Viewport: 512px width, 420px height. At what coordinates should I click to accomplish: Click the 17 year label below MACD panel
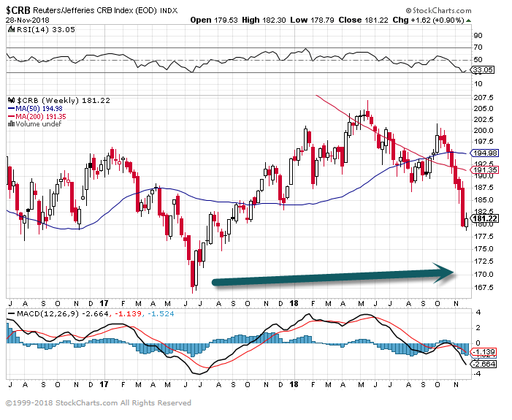click(104, 384)
